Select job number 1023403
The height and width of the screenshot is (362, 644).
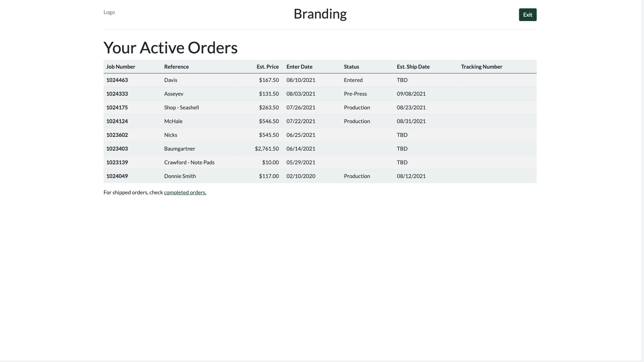[117, 149]
